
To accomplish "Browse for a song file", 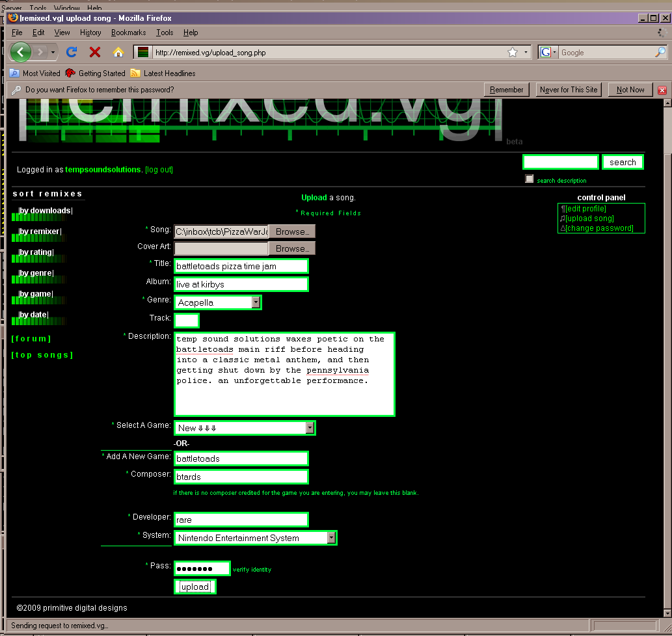I will (292, 232).
